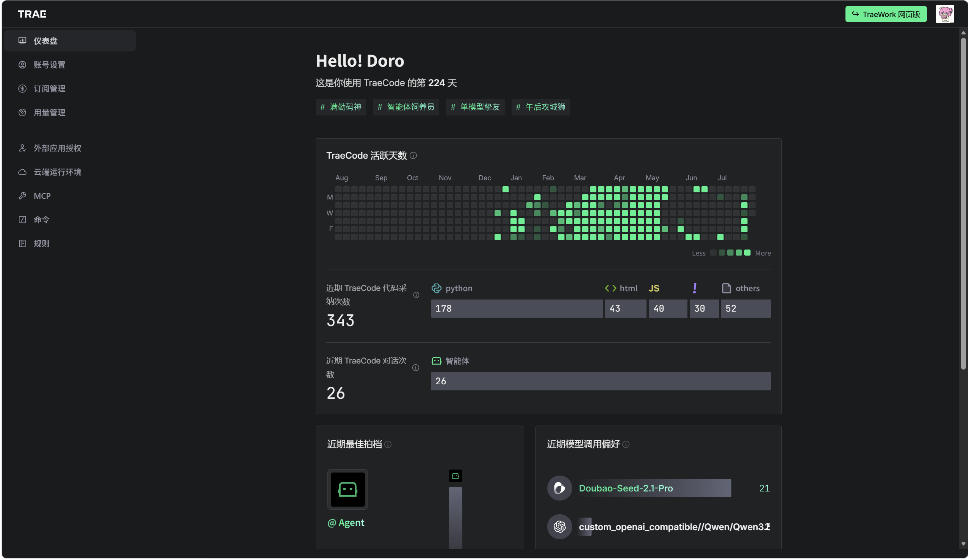Click the others file icon
Screen dimensions: 969x560
point(726,288)
